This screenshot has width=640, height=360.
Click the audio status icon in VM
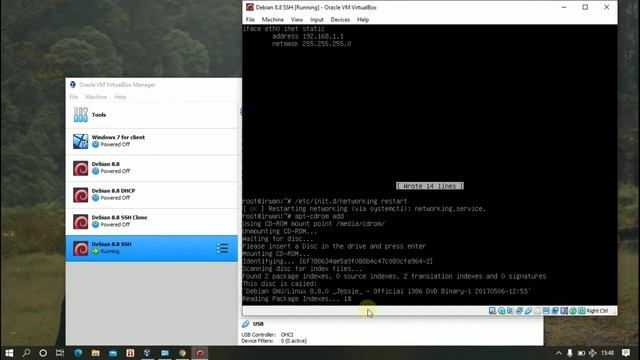point(510,311)
